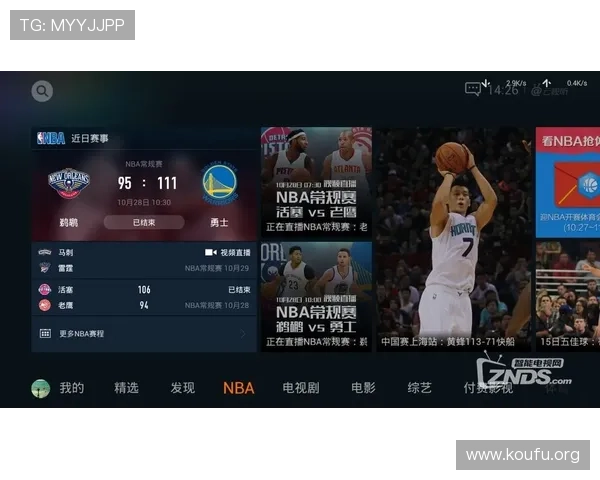Image resolution: width=600 pixels, height=480 pixels.
Task: Click the video camera icon by 视频直播
Action: (211, 252)
